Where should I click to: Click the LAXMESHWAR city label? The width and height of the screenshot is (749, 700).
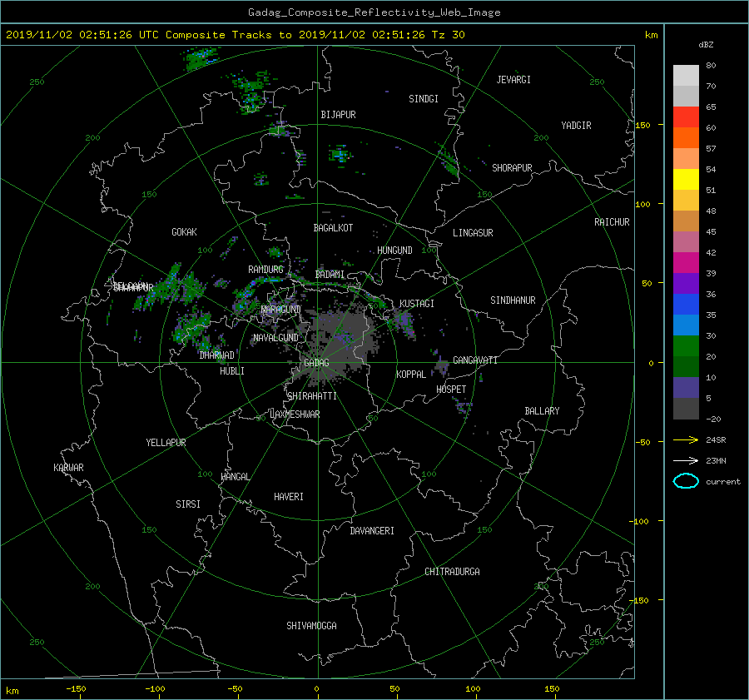[x=295, y=415]
